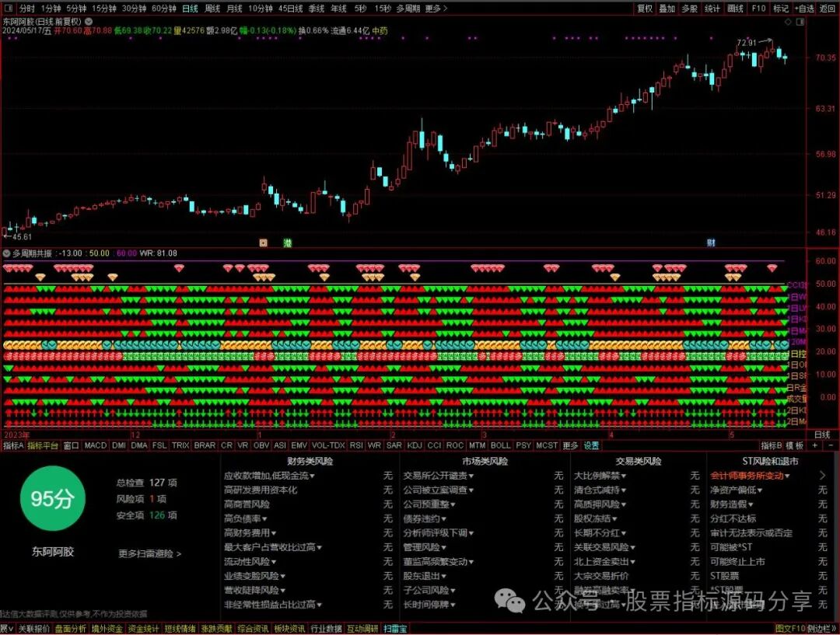This screenshot has width=840, height=635.
Task: Select the RSI indicator
Action: 355,445
